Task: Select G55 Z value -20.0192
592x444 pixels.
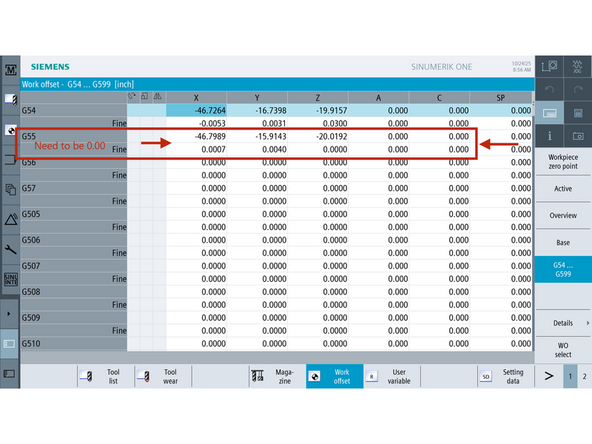Action: tap(318, 136)
